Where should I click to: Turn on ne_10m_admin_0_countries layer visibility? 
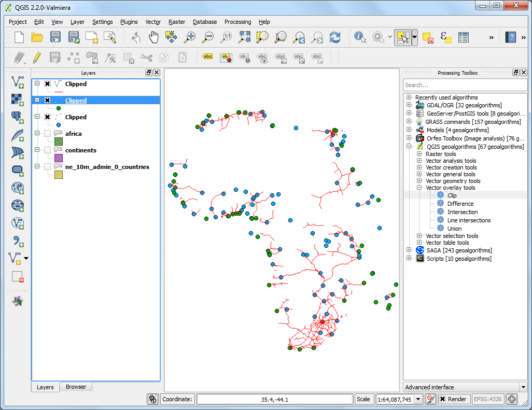click(48, 167)
